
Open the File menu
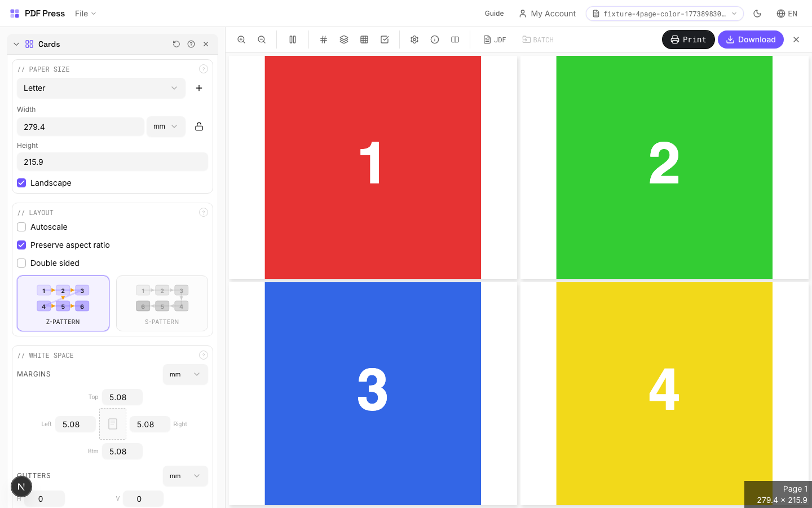coord(85,14)
